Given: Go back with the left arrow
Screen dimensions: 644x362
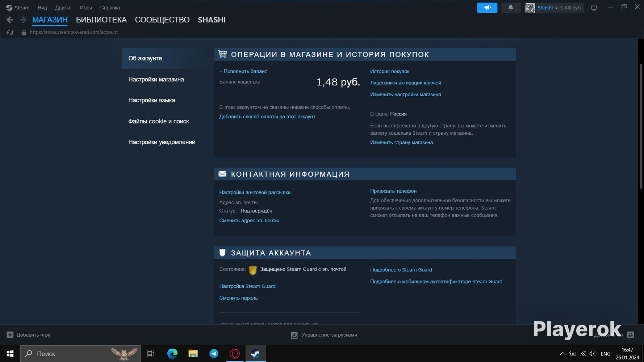Looking at the screenshot, I should (x=10, y=20).
